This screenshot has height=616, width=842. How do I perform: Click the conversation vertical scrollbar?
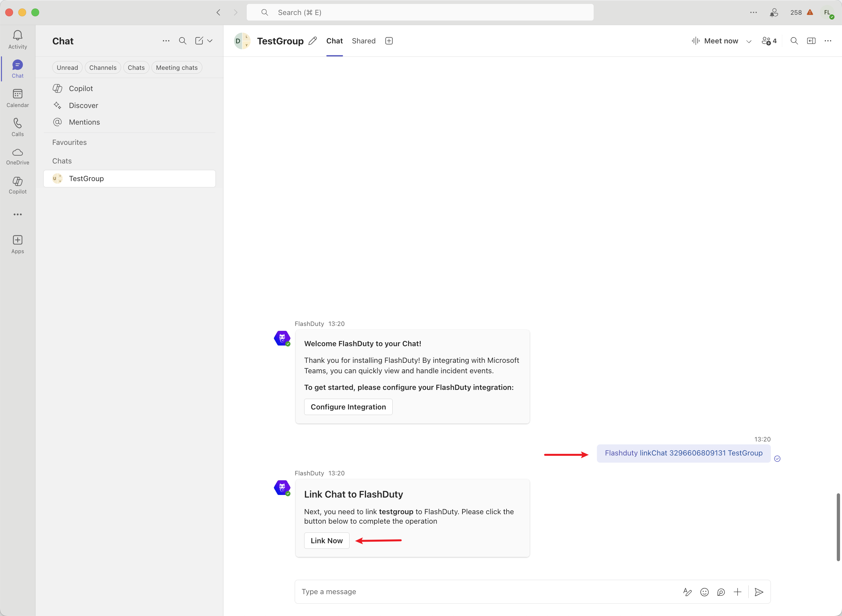click(838, 527)
